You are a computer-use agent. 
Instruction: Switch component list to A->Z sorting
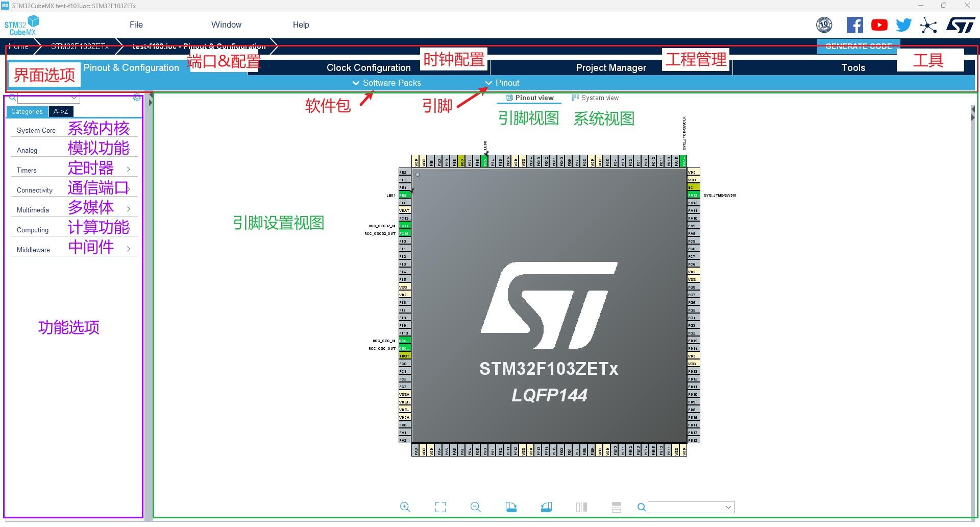coord(61,111)
